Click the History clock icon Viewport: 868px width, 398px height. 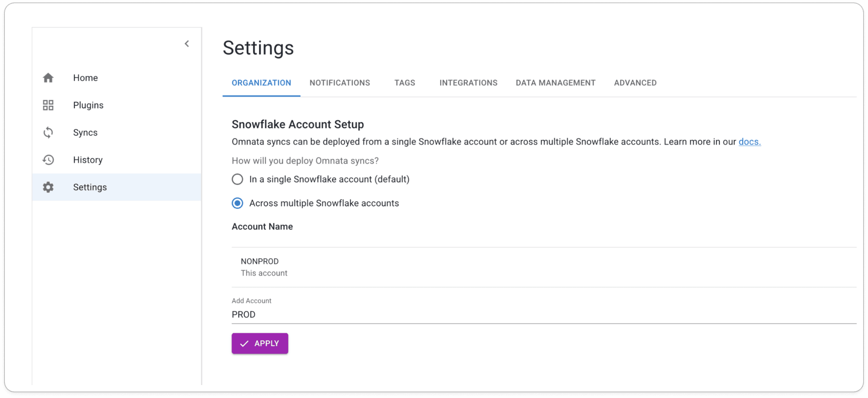coord(48,160)
